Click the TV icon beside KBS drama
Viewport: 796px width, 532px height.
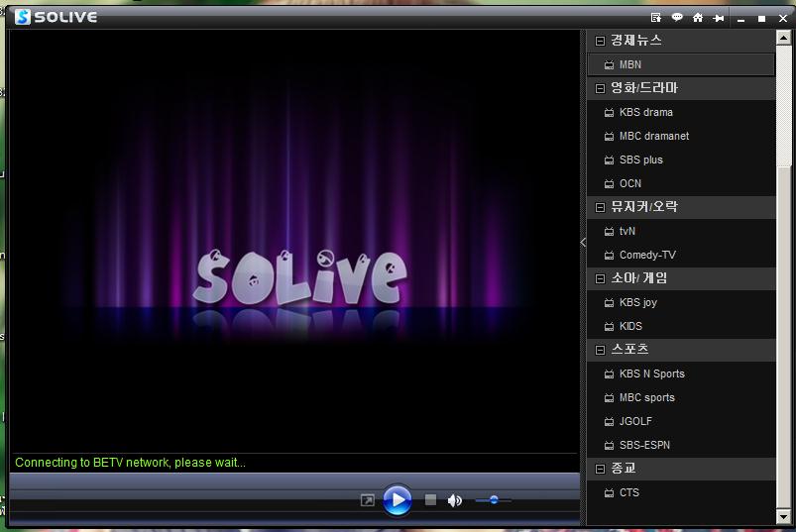[x=610, y=113]
